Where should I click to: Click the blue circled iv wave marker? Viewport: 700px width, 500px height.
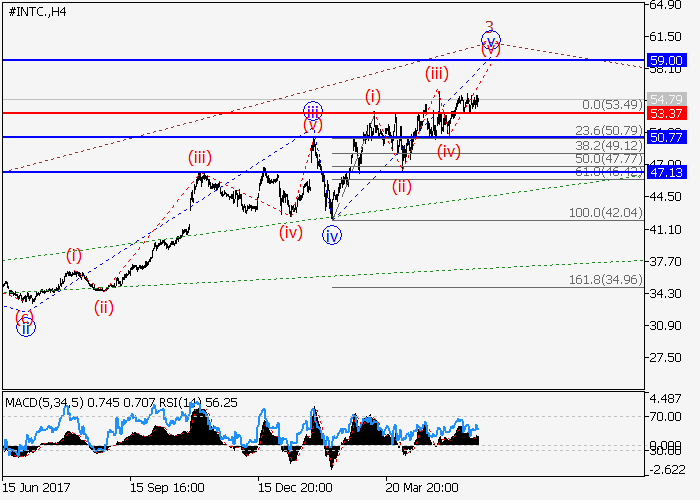(x=332, y=236)
